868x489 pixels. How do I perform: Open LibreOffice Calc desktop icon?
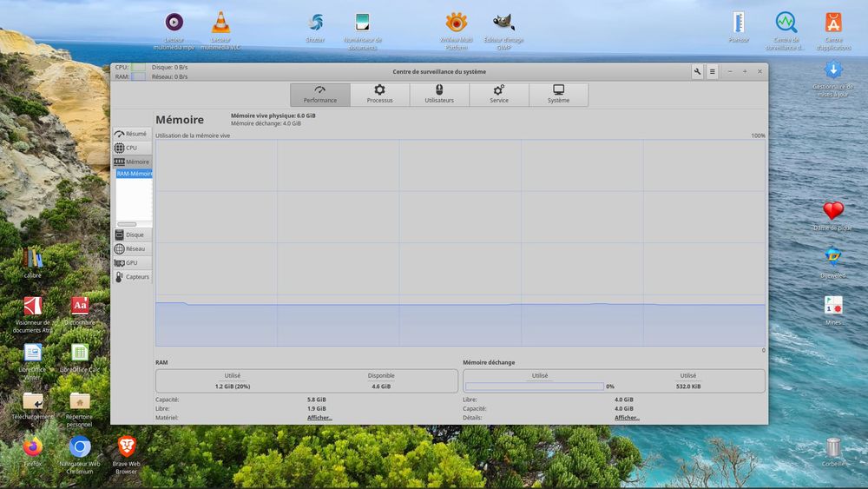tap(80, 358)
